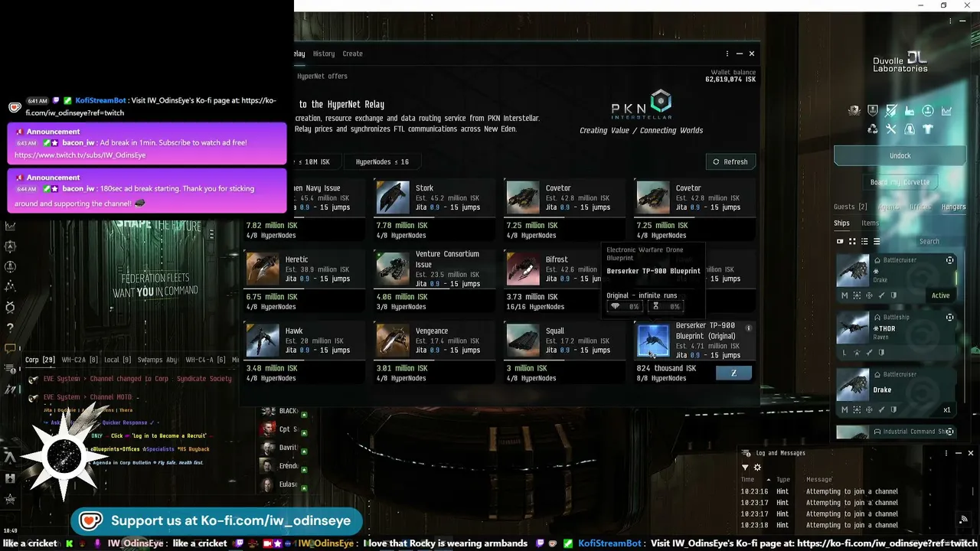
Task: Click the twitch.tv/subs/IW_OdinsEye link
Action: click(80, 155)
